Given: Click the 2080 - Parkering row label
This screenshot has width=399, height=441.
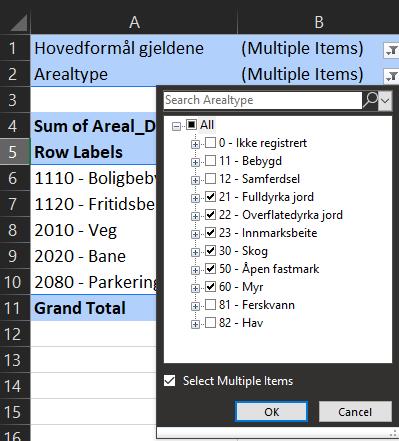Looking at the screenshot, I should click(93, 282).
